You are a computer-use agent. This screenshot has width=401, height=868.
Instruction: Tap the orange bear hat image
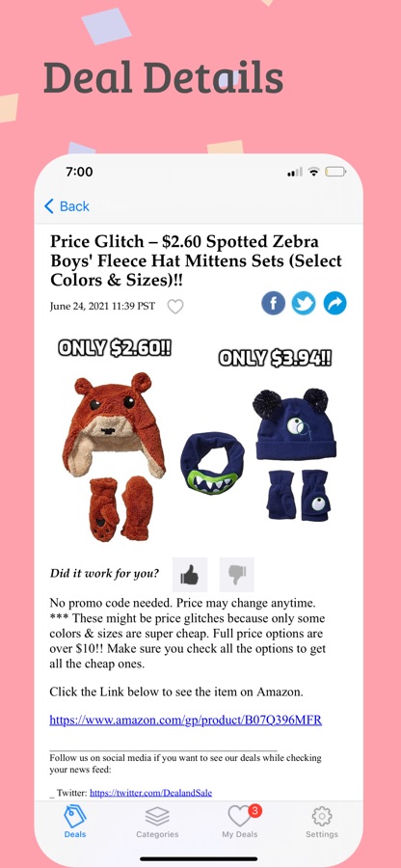115,457
